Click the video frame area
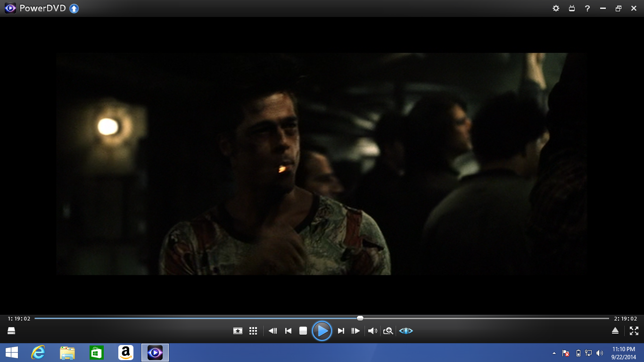Image resolution: width=644 pixels, height=362 pixels. pos(322,164)
